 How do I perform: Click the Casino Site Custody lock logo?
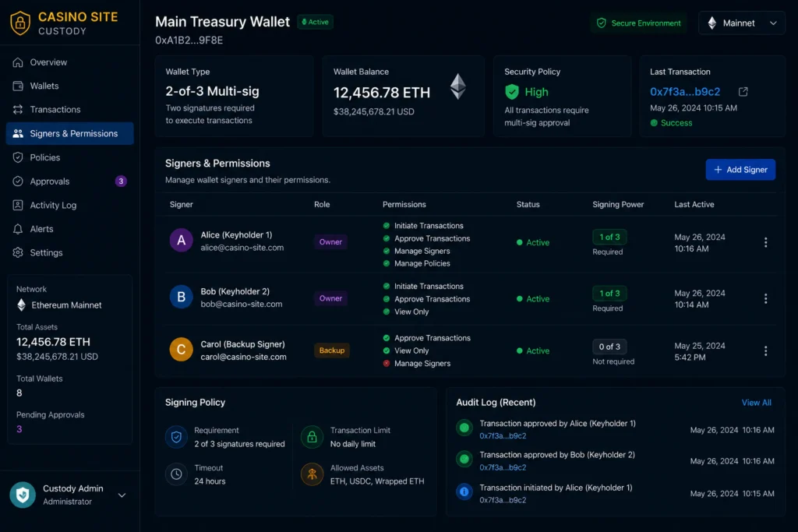pyautogui.click(x=20, y=23)
